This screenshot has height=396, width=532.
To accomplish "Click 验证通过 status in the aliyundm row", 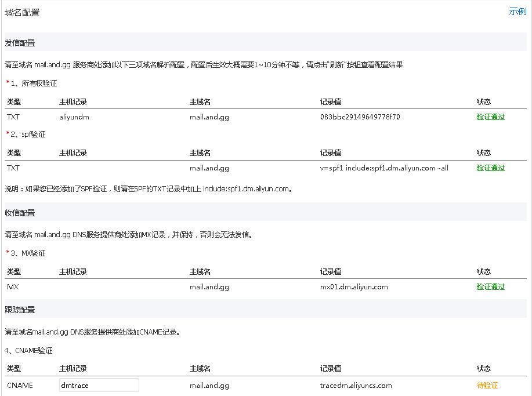I will point(490,117).
